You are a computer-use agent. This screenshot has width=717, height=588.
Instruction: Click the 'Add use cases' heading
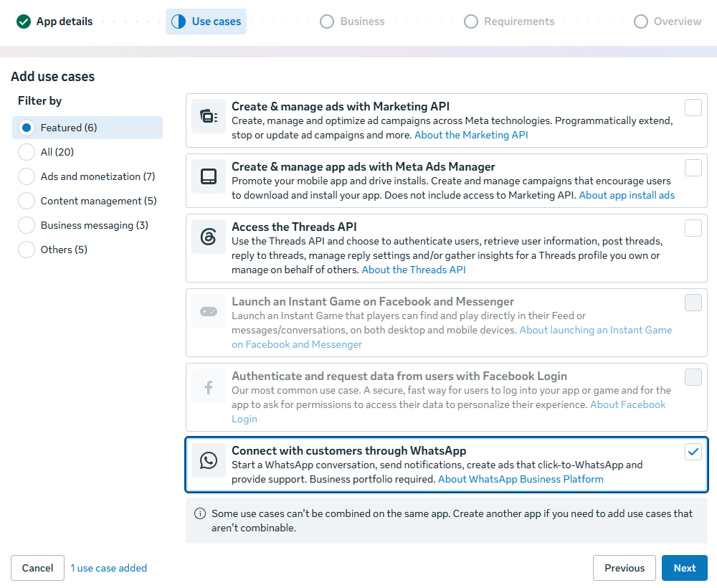(52, 76)
